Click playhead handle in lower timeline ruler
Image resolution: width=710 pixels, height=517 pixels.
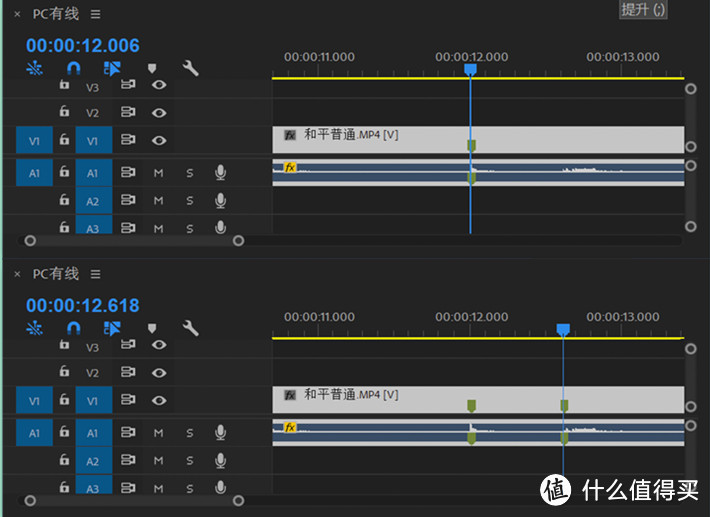click(563, 329)
